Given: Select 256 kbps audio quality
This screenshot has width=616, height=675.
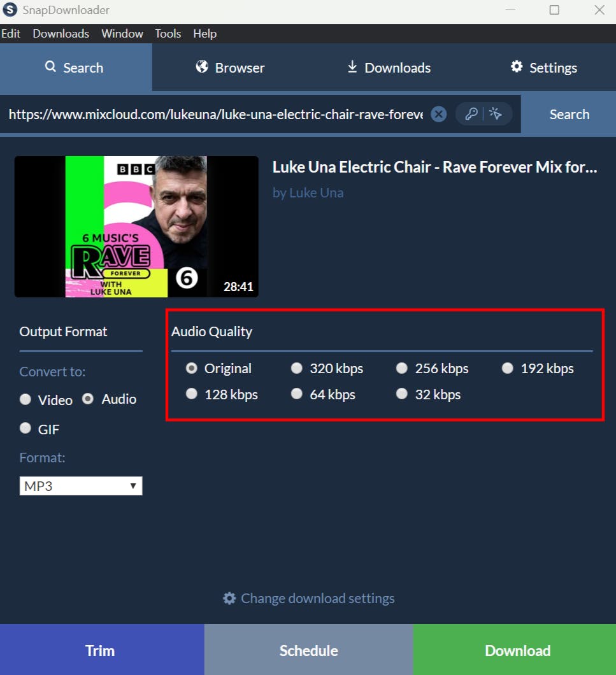Looking at the screenshot, I should click(401, 368).
